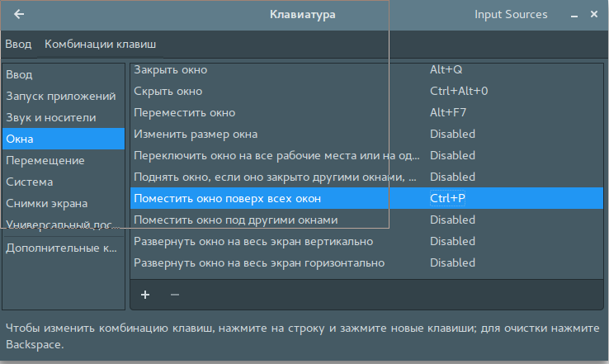The height and width of the screenshot is (364, 609).
Task: Select the Скрыть окно row
Action: (366, 91)
